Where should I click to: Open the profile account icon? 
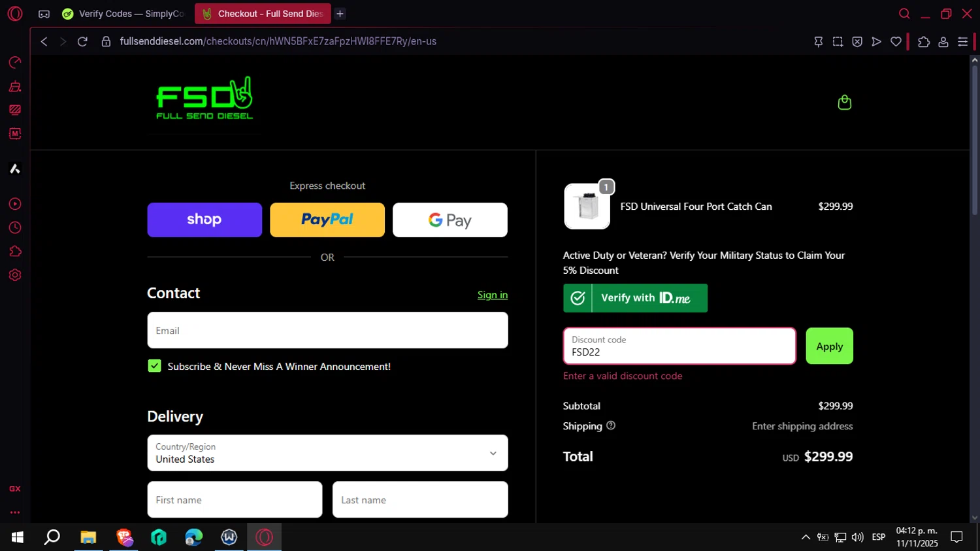pyautogui.click(x=943, y=41)
